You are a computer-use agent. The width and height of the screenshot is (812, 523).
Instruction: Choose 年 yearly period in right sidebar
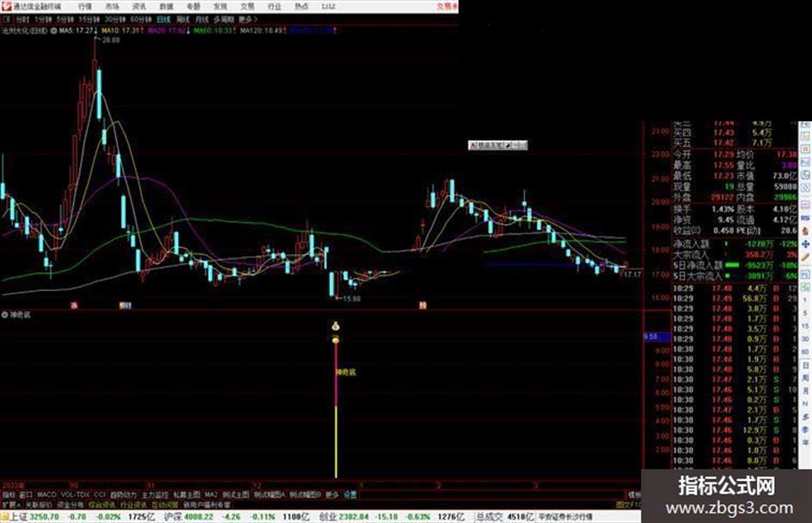click(805, 443)
